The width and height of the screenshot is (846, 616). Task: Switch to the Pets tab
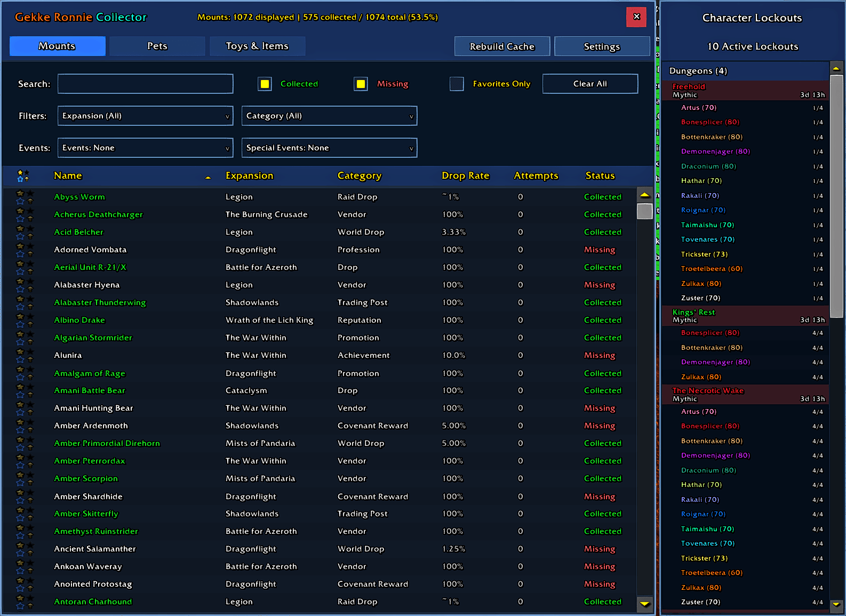tap(157, 46)
